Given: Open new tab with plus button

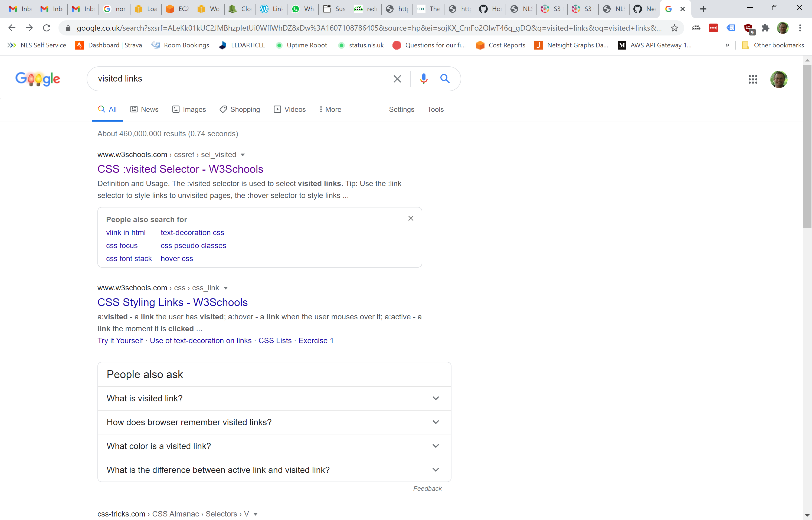Looking at the screenshot, I should coord(703,9).
